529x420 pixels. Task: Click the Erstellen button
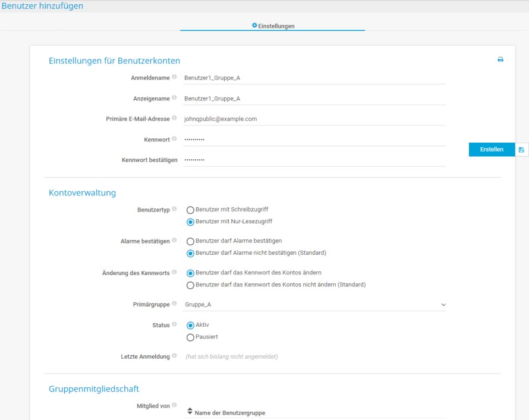click(x=491, y=149)
